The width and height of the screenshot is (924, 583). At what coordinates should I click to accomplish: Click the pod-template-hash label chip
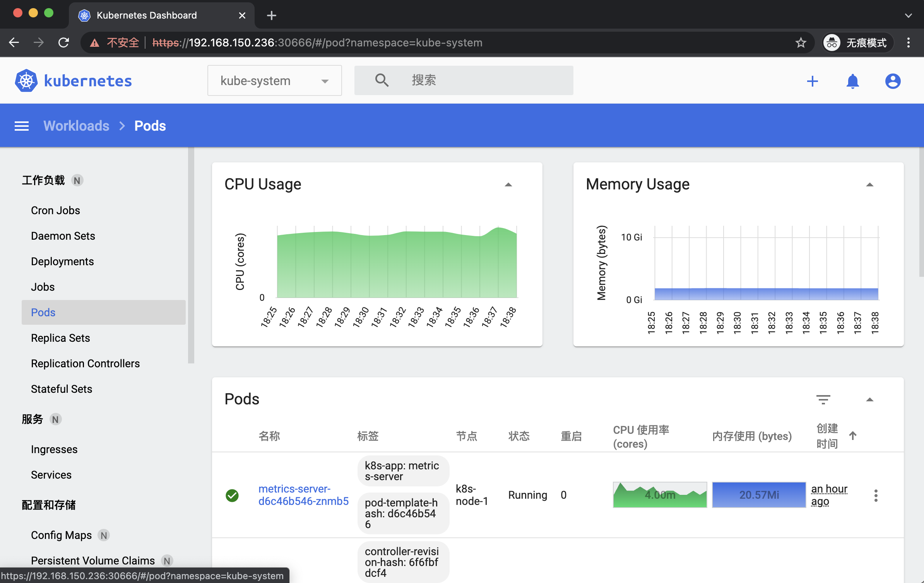(403, 513)
